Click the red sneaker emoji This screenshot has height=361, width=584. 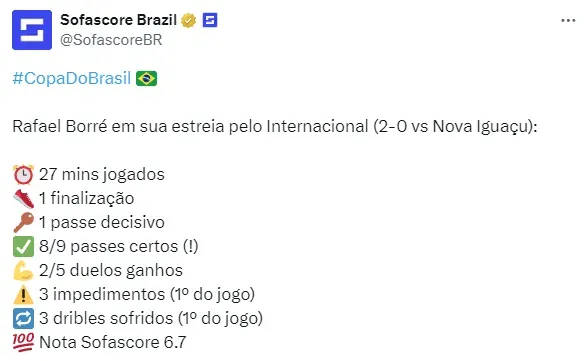click(x=23, y=199)
